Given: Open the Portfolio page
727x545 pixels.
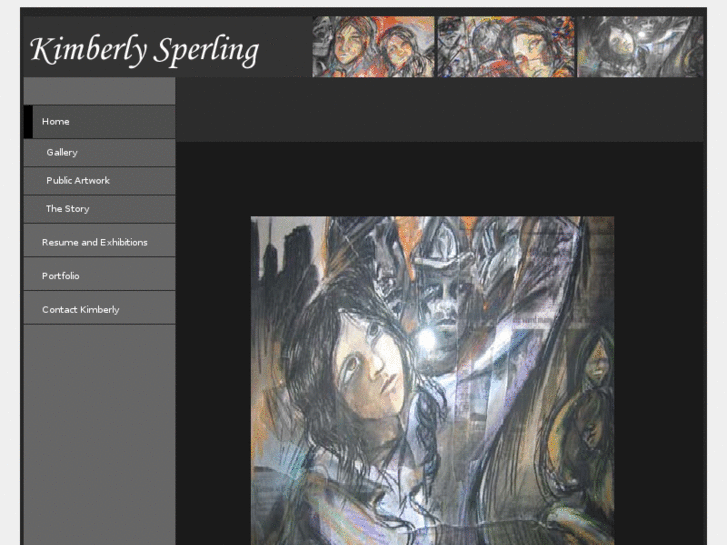Looking at the screenshot, I should click(99, 274).
